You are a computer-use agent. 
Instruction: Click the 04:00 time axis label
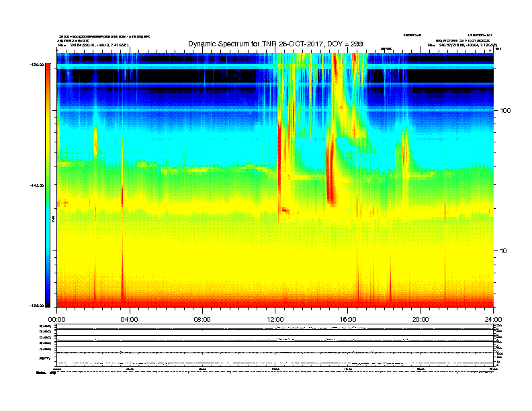point(130,320)
